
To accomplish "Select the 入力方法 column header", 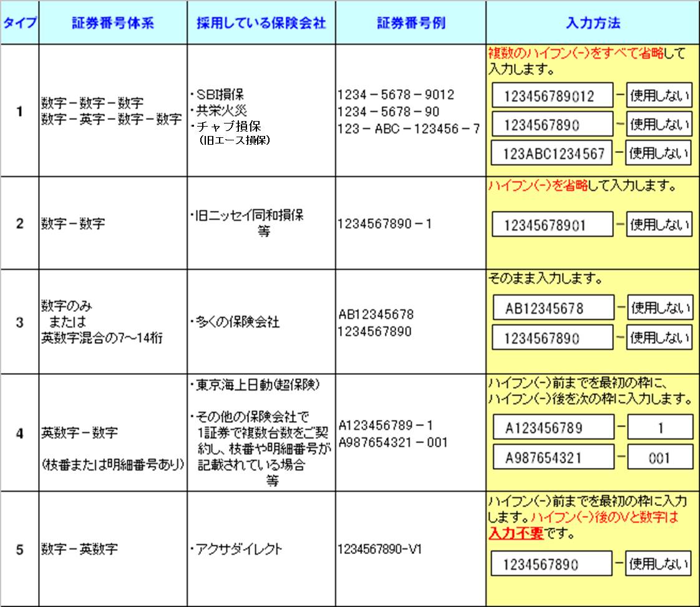I will coord(592,24).
